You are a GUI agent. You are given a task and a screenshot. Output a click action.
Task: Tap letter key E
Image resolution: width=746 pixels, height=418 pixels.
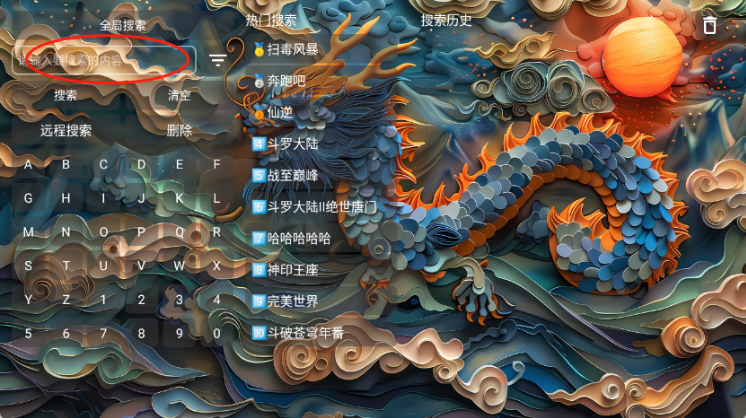coord(179,165)
